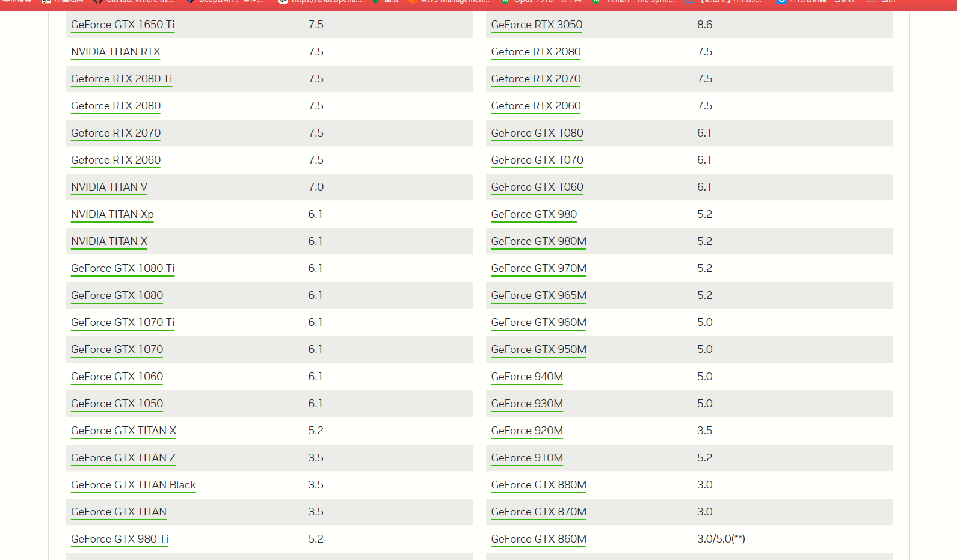Open the NVIDIA TITAN Xp link

click(112, 214)
